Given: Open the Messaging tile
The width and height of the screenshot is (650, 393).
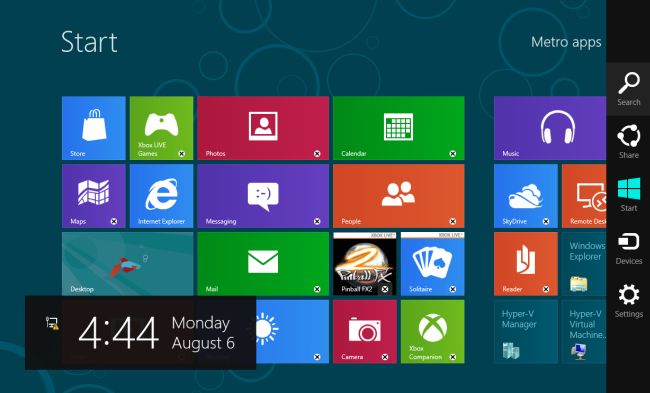Looking at the screenshot, I should [x=263, y=196].
